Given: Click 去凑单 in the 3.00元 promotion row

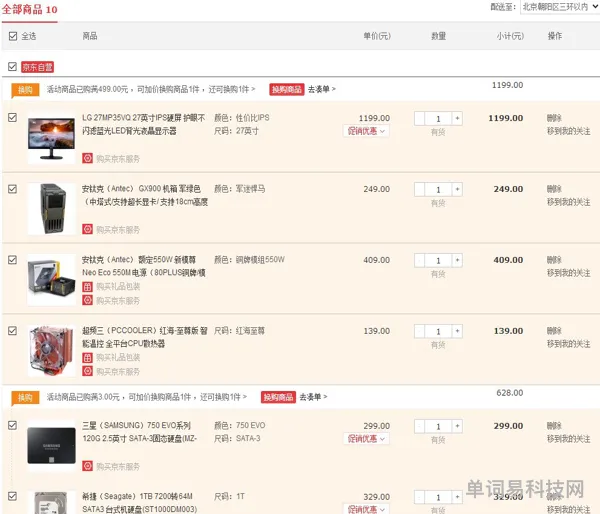Looking at the screenshot, I should 313,397.
